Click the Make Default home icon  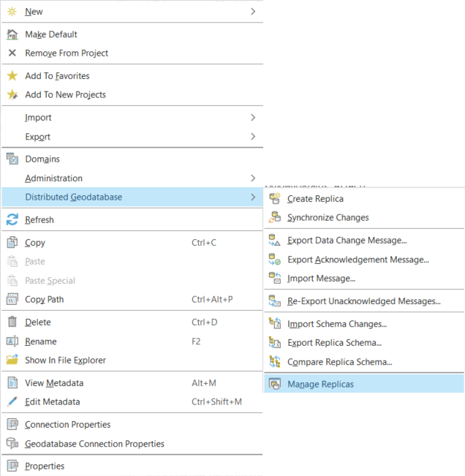click(12, 34)
